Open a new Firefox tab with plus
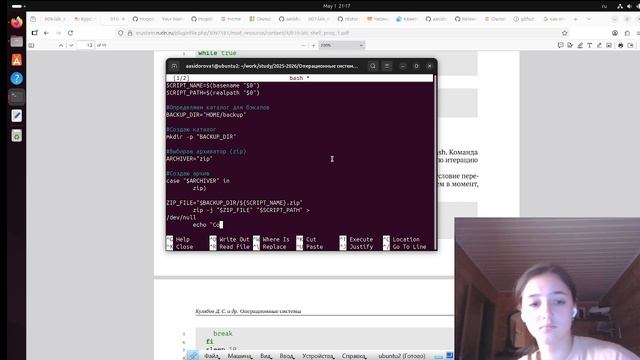 [576, 19]
